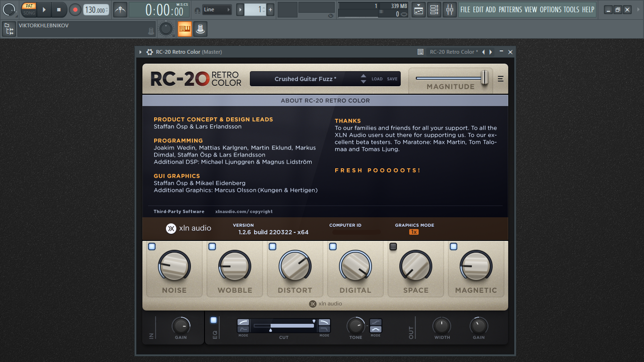
Task: Open RC-20 plugin gear settings icon
Action: coord(149,52)
